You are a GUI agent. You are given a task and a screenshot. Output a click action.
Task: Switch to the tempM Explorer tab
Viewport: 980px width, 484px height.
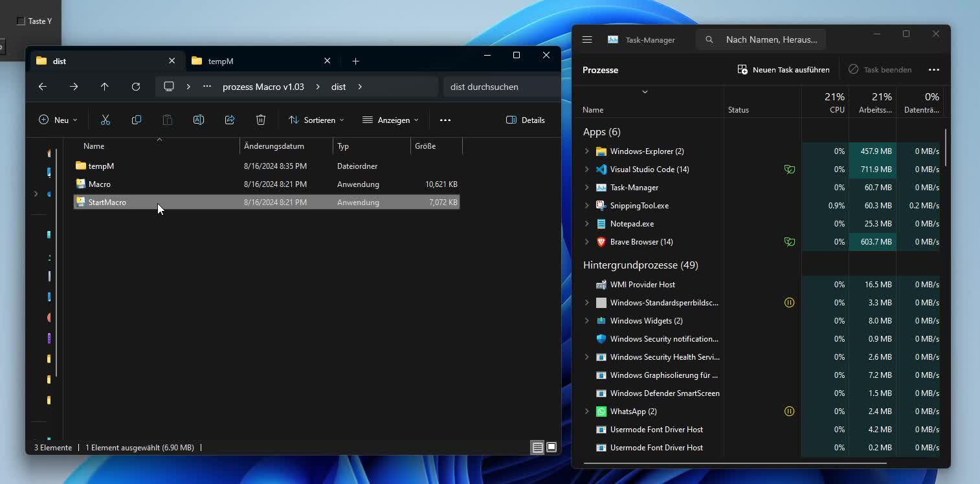tap(259, 61)
